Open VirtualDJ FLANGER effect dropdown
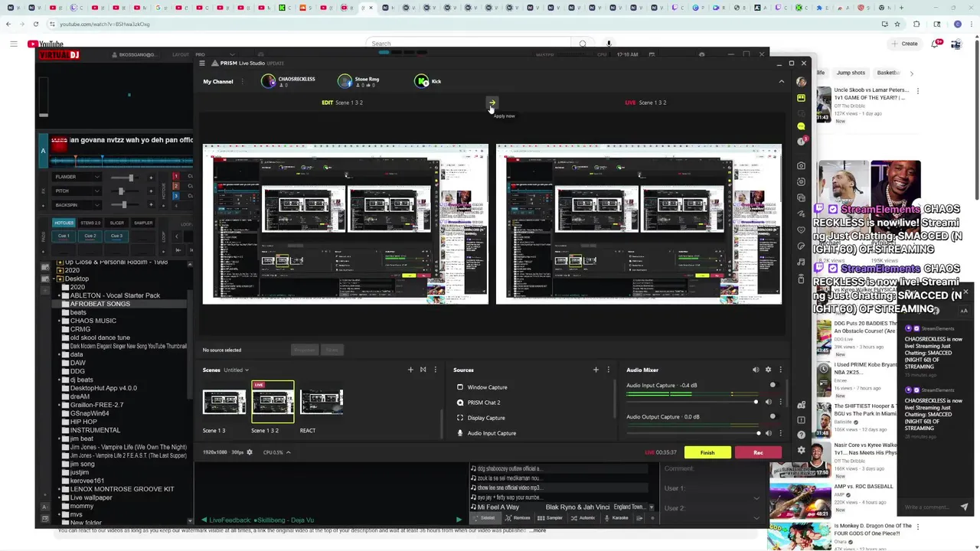Viewport: 980px width, 551px height. (77, 177)
